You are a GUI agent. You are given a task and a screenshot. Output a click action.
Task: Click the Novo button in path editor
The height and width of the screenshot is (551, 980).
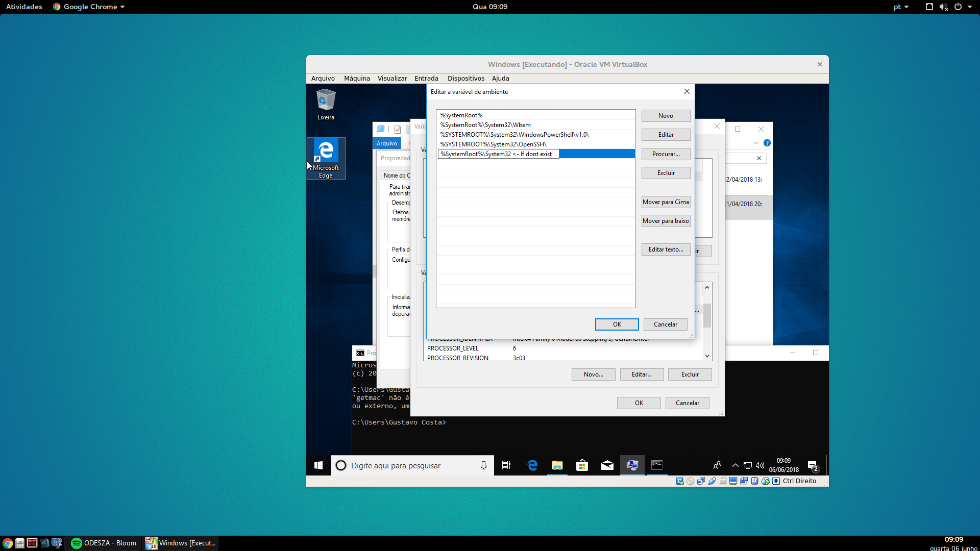(666, 116)
